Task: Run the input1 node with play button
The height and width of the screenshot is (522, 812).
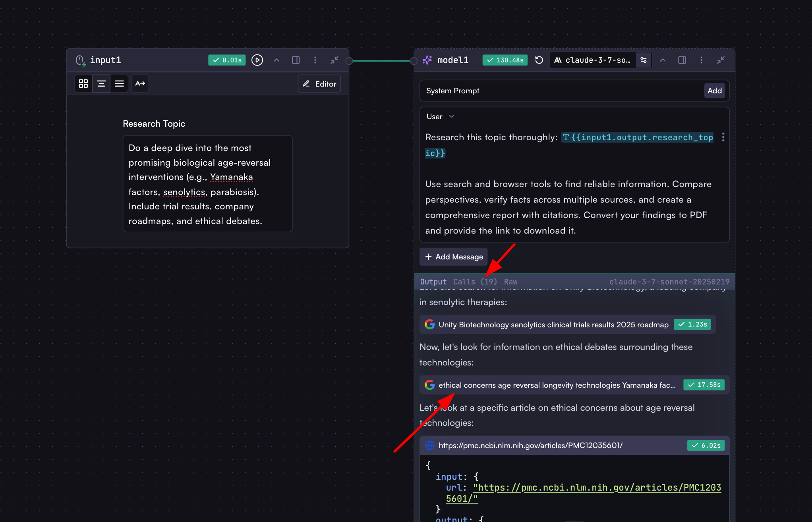Action: point(257,60)
